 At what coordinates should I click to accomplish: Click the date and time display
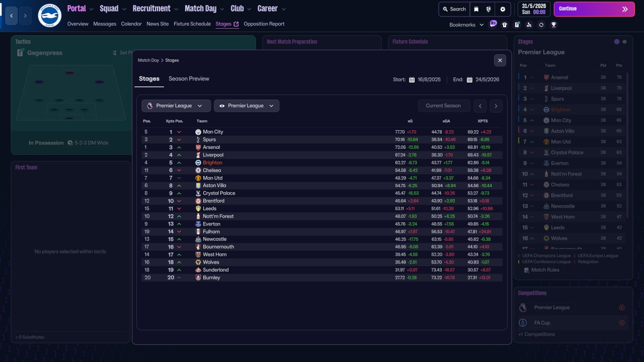coord(534,9)
